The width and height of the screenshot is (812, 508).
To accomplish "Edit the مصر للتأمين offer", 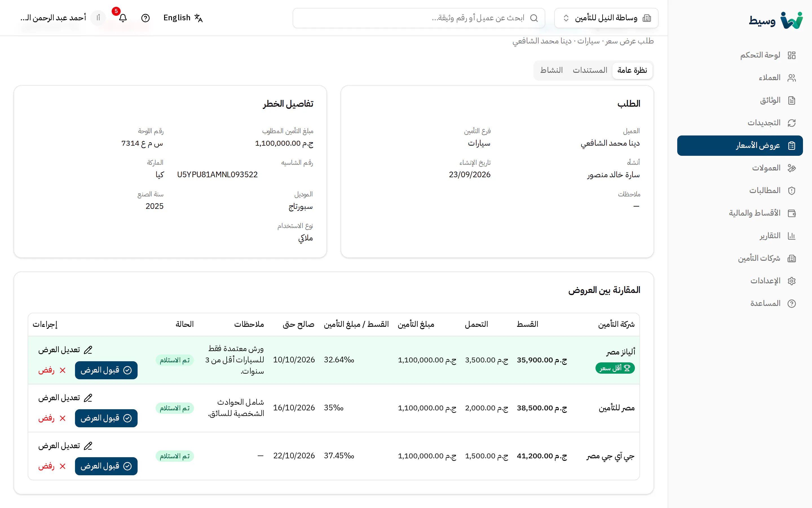I will pyautogui.click(x=65, y=398).
